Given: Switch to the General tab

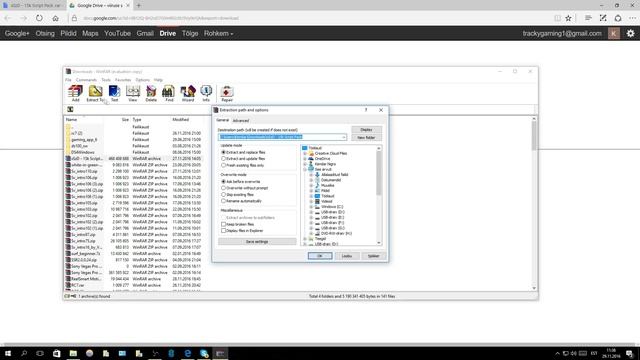Looking at the screenshot, I should tap(222, 120).
